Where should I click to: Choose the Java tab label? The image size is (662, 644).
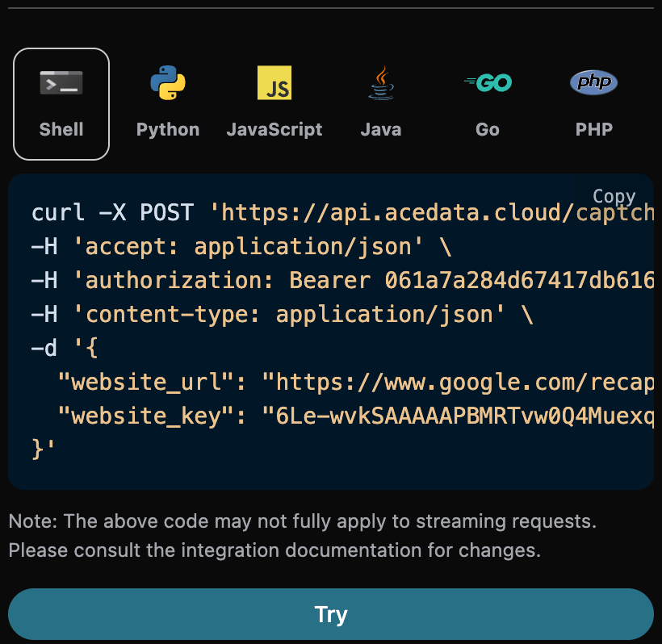381,129
